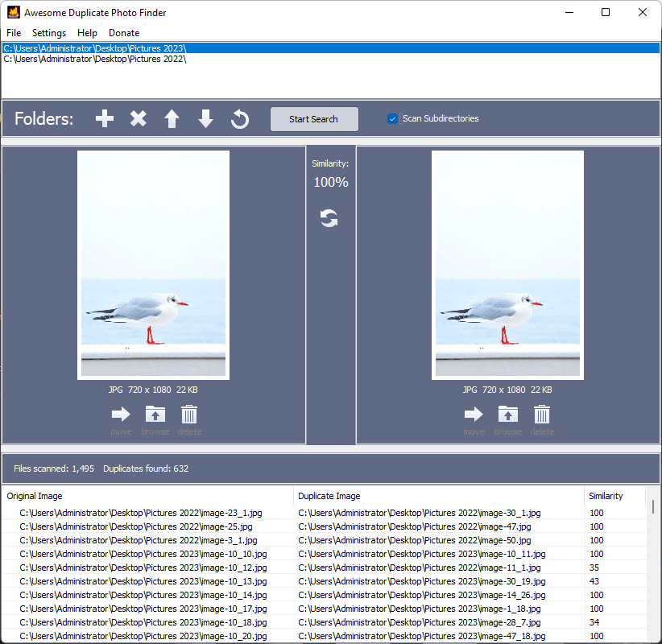
Task: Clear the folder list with the reset icon
Action: click(239, 118)
